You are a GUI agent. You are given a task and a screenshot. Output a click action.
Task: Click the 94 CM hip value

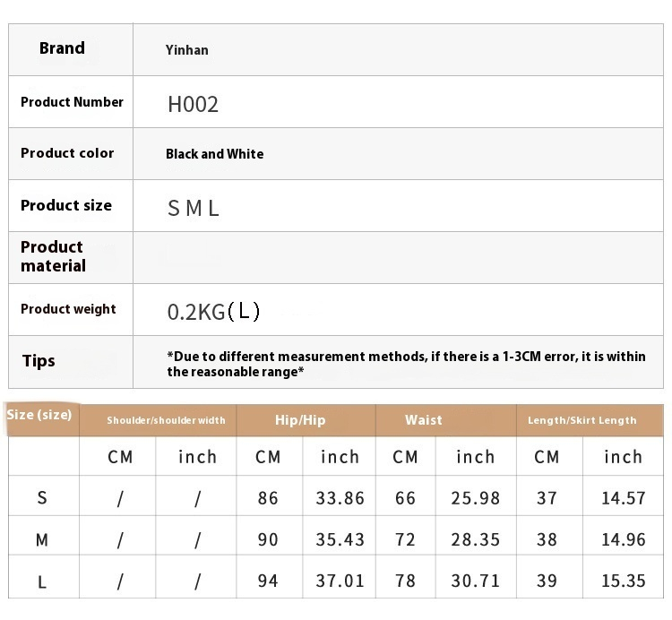pyautogui.click(x=268, y=581)
